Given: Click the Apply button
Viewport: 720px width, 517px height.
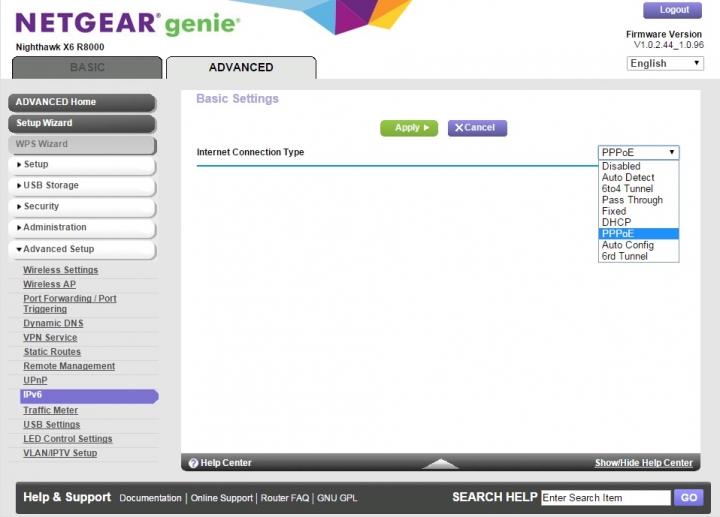Looking at the screenshot, I should [409, 128].
